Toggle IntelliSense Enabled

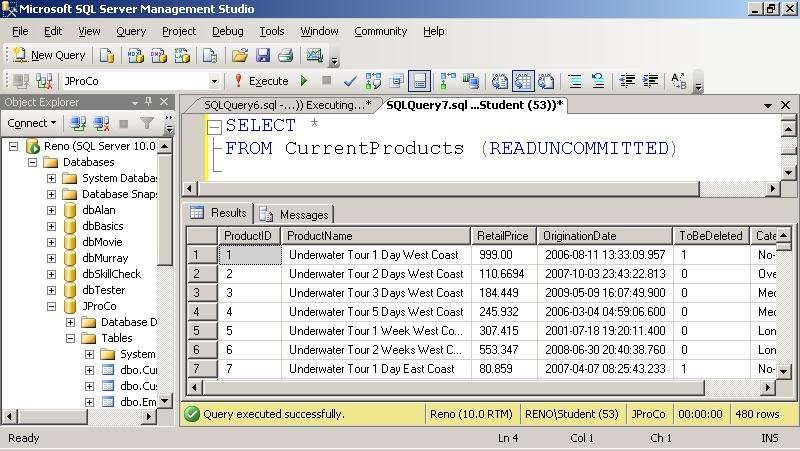419,81
